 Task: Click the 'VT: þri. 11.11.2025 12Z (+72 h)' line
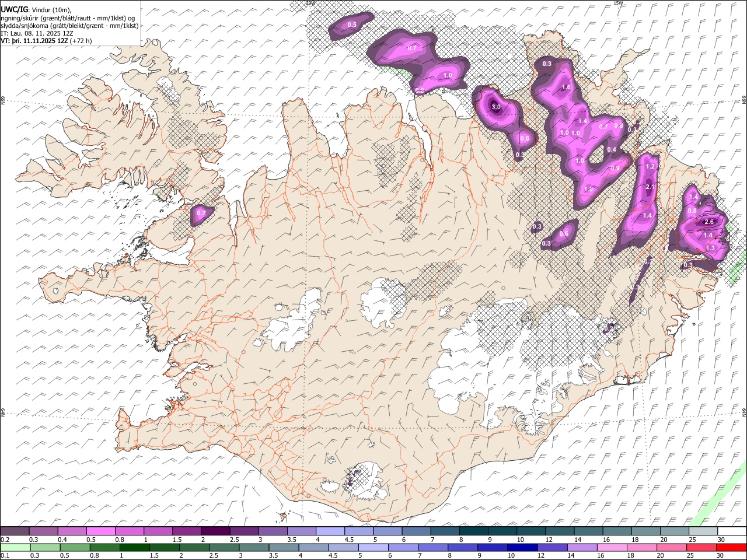(x=46, y=41)
